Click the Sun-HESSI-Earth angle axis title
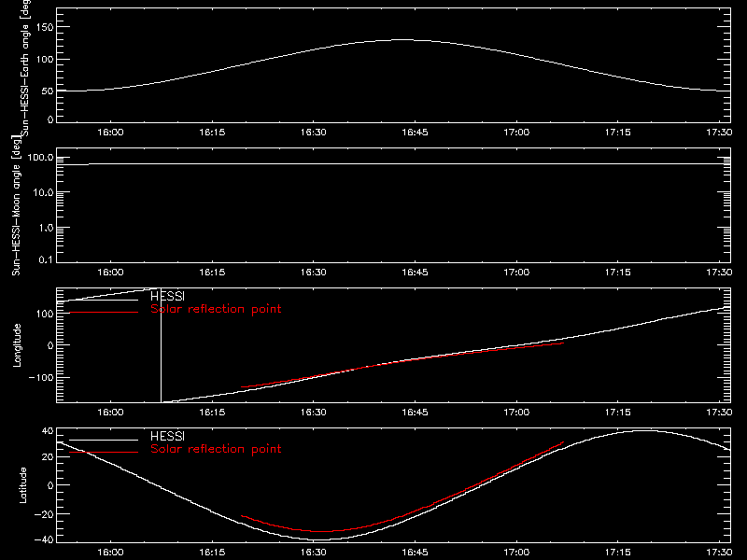 pyautogui.click(x=25, y=68)
